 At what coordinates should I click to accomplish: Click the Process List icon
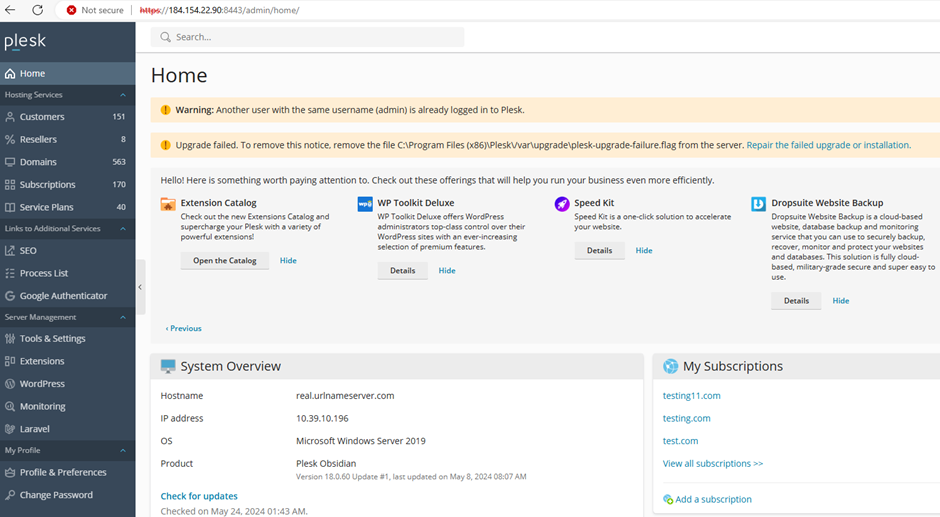(x=10, y=273)
